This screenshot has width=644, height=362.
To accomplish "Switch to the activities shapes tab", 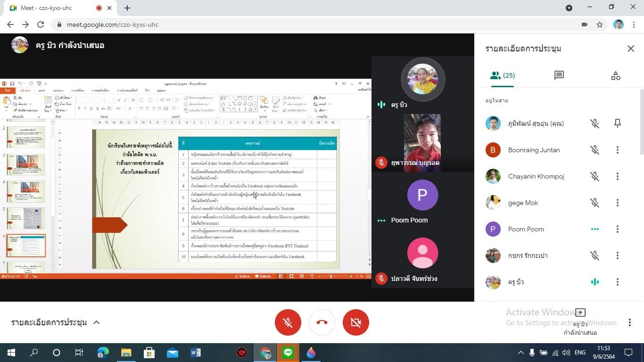I will click(x=616, y=75).
